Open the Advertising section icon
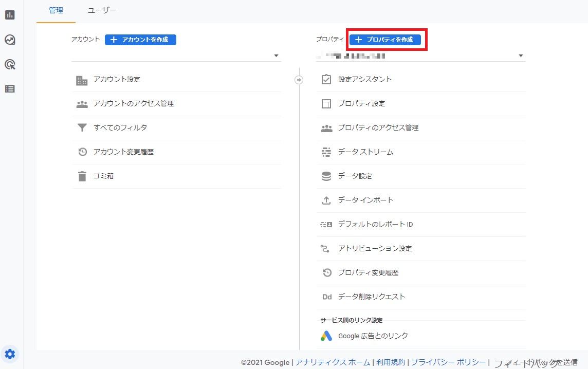 point(9,64)
